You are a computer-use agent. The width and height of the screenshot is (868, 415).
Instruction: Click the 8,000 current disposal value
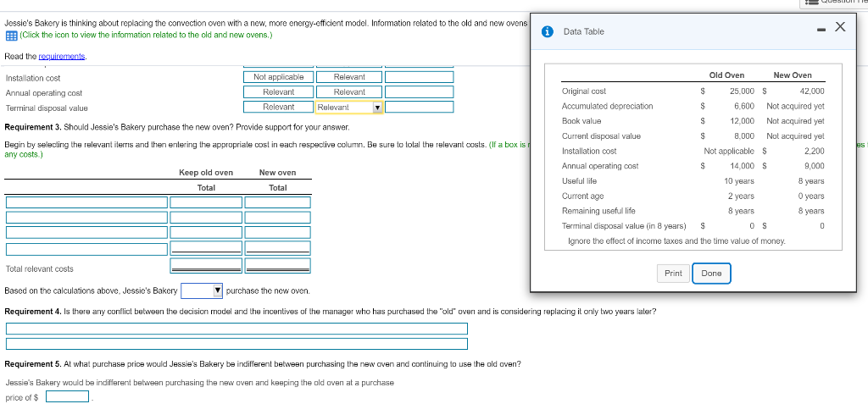744,136
